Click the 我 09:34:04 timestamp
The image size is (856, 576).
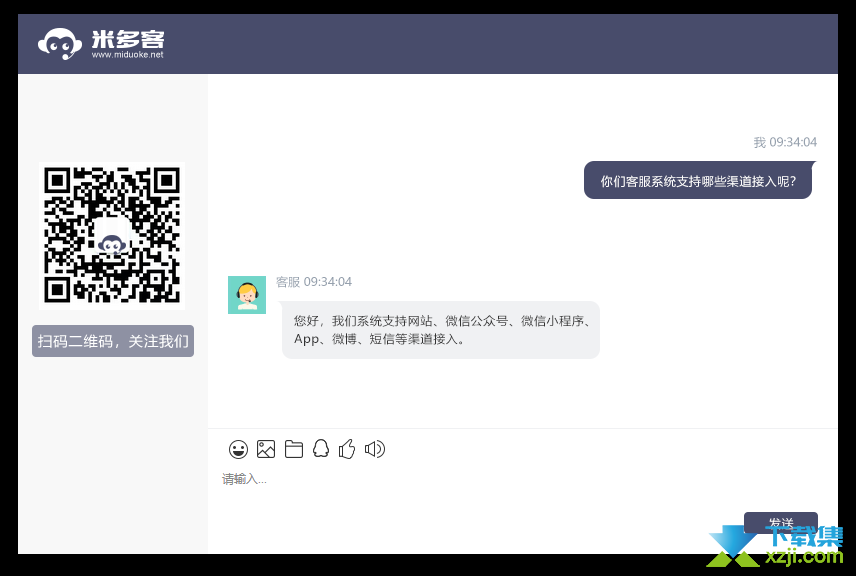point(785,142)
